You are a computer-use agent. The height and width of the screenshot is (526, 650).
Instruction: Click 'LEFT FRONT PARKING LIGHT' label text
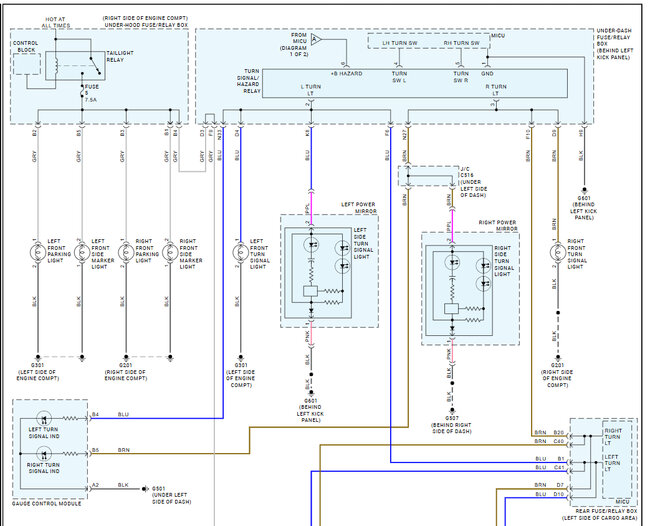(x=59, y=251)
